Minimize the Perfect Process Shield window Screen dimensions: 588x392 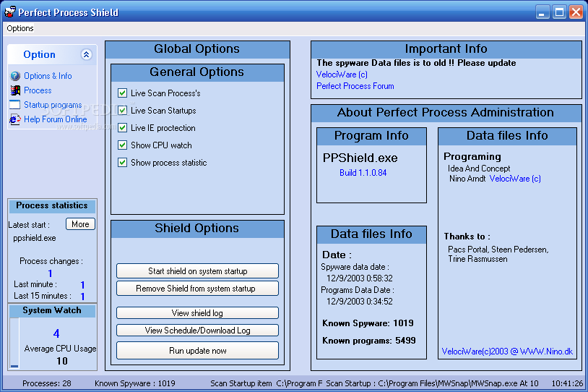542,12
